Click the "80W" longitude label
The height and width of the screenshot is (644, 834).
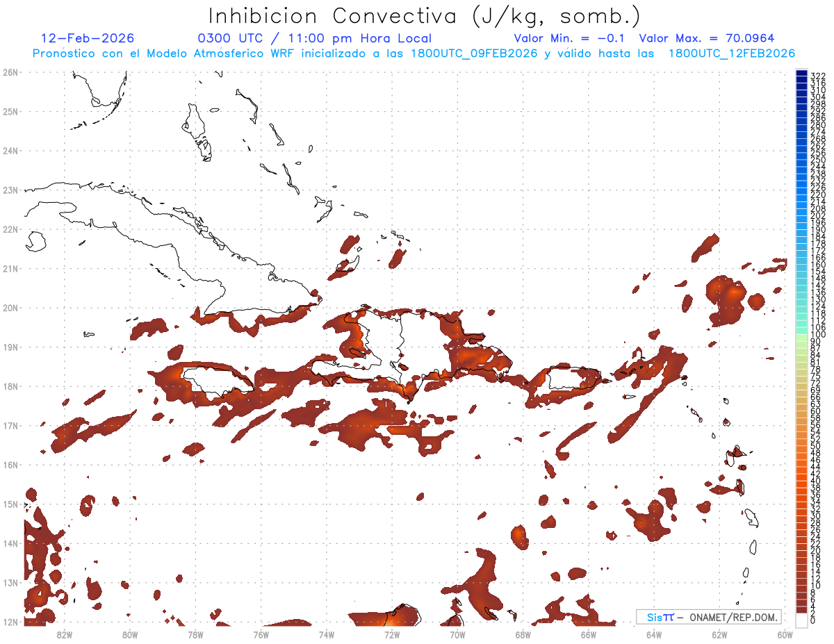[x=130, y=634]
